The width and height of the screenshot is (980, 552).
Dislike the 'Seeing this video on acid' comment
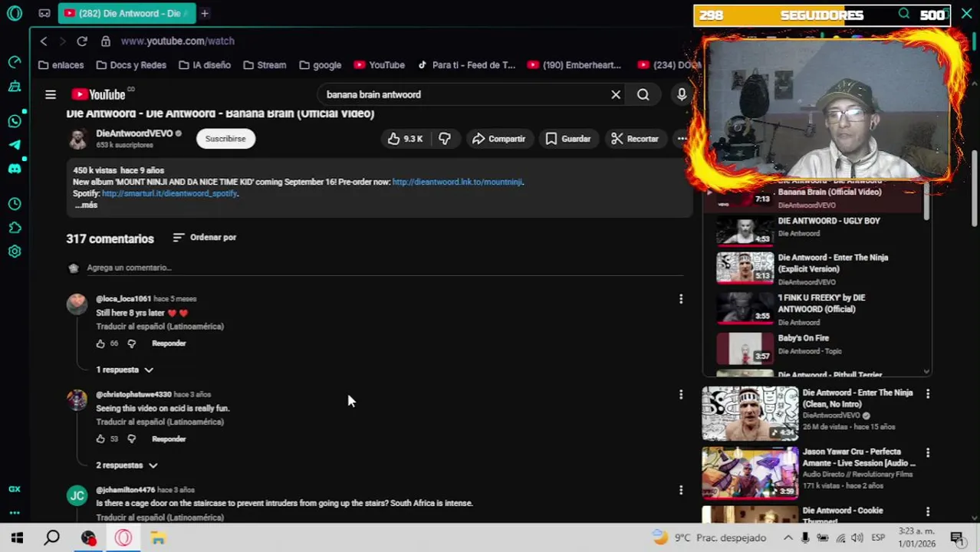coord(132,439)
